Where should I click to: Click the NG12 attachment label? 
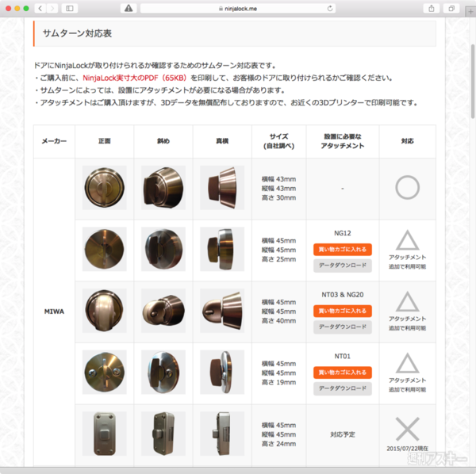click(343, 233)
